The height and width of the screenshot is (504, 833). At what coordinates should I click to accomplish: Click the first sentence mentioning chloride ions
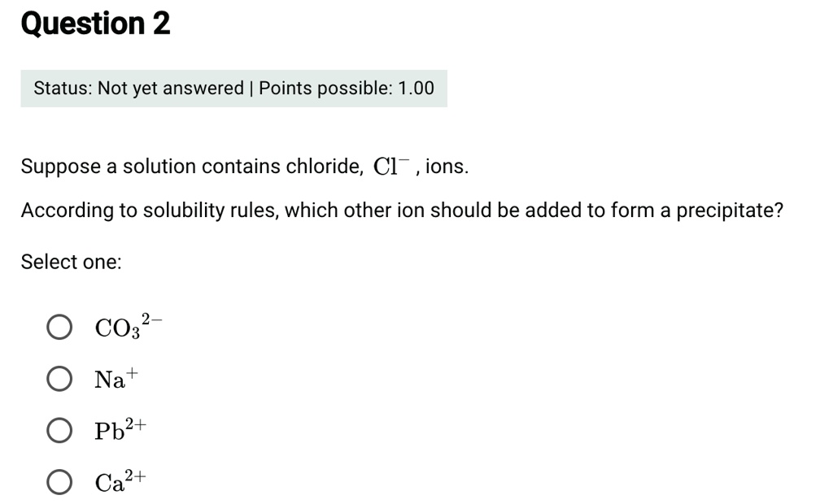click(x=244, y=165)
